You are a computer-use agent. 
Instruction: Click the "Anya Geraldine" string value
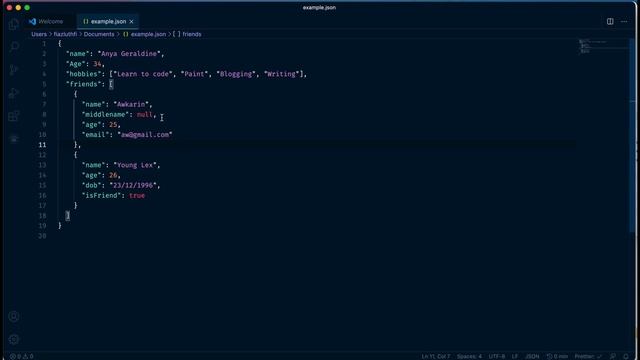coord(129,53)
